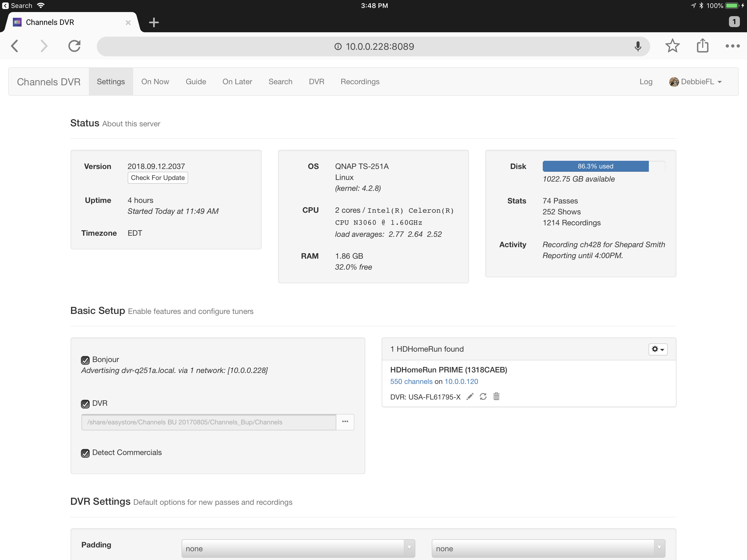Open the HDHomeRun gear dropdown
Viewport: 747px width, 560px height.
pyautogui.click(x=658, y=349)
